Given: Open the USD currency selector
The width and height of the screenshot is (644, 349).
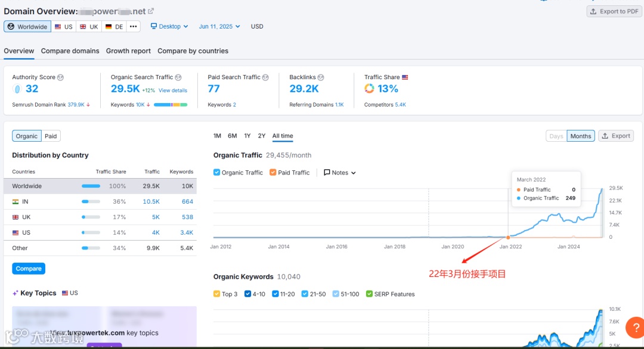Looking at the screenshot, I should 257,26.
